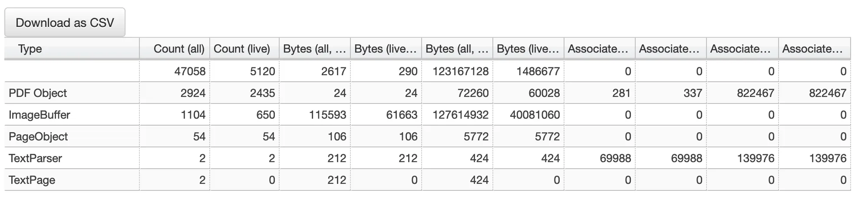Click the cell showing 123167128
Screen dimensions: 868x203
click(460, 71)
